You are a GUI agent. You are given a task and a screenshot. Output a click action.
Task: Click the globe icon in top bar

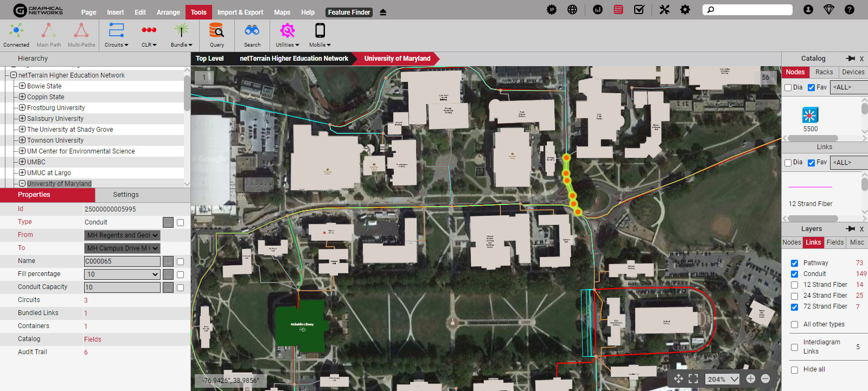[x=572, y=10]
